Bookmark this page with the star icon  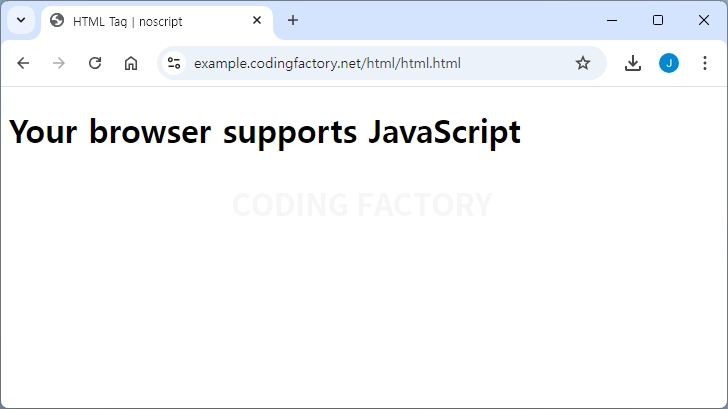[x=583, y=63]
